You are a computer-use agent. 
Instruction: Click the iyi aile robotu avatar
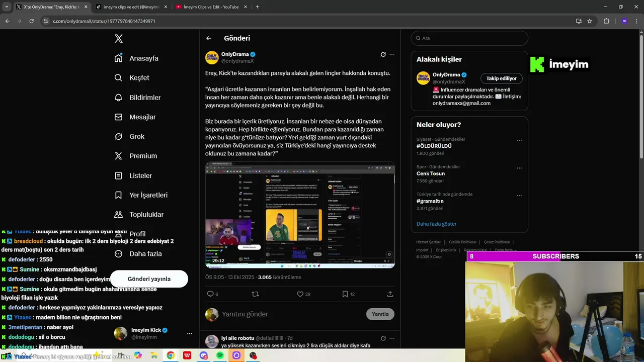212,341
